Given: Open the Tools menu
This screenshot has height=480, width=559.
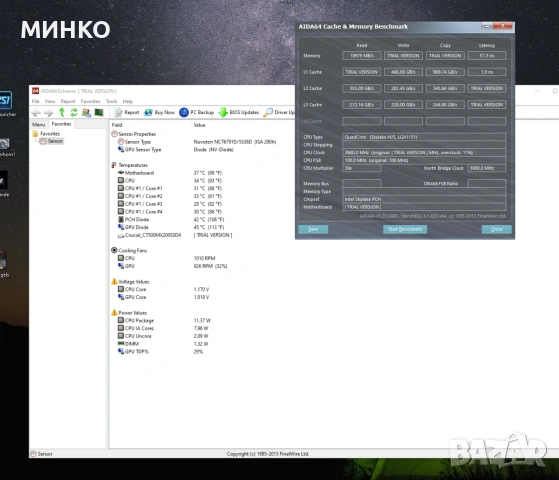Looking at the screenshot, I should pyautogui.click(x=112, y=101).
